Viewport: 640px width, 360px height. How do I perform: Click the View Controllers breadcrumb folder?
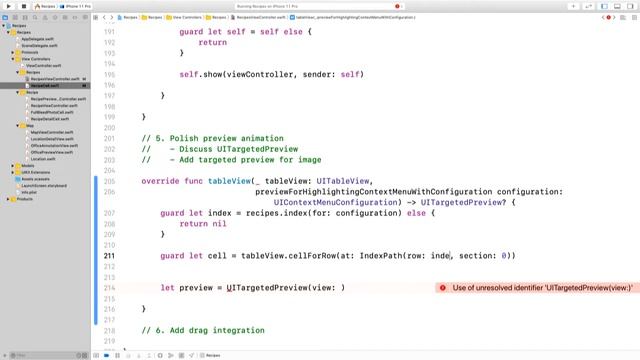[184, 18]
